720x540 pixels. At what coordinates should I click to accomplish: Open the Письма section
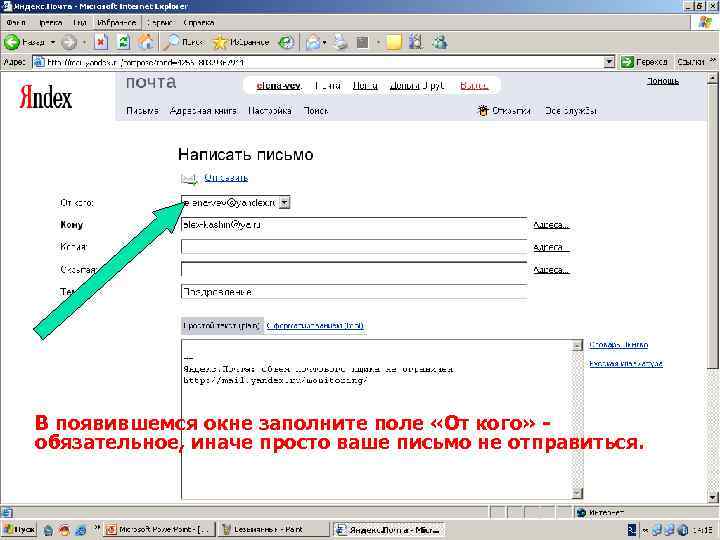[x=142, y=111]
